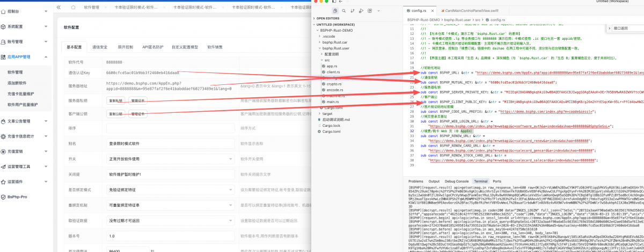Open the Search view in VS Code

(x=345, y=10)
